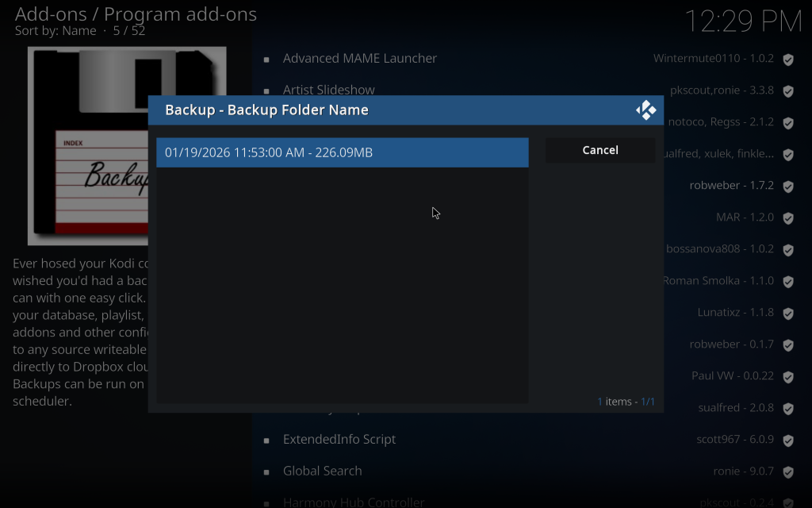Viewport: 812px width, 508px height.
Task: Open the Artist Slideshow add-on entry
Action: 328,90
